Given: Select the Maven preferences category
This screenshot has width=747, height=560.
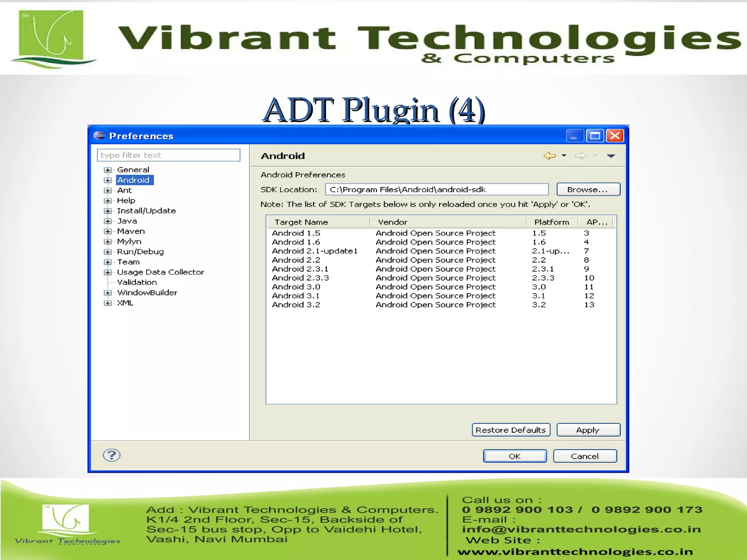Looking at the screenshot, I should pyautogui.click(x=131, y=231).
